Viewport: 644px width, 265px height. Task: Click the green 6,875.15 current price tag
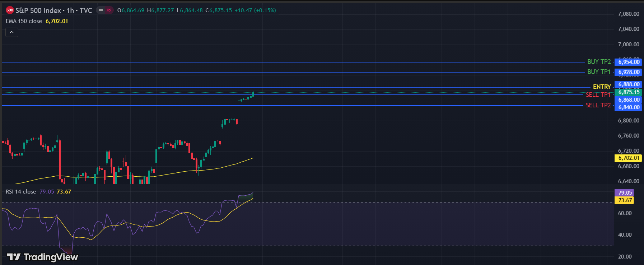(x=629, y=92)
